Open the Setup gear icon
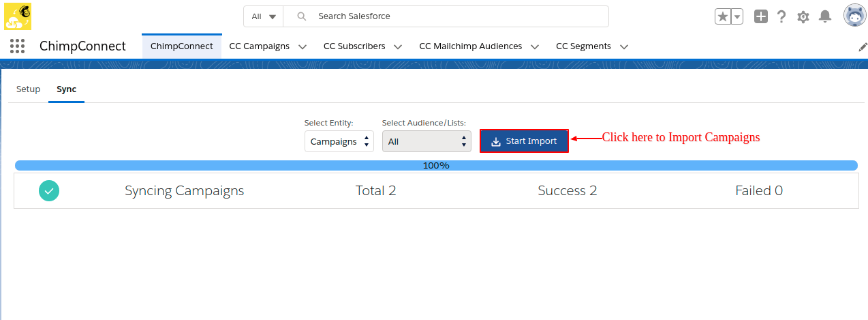868x320 pixels. (803, 16)
